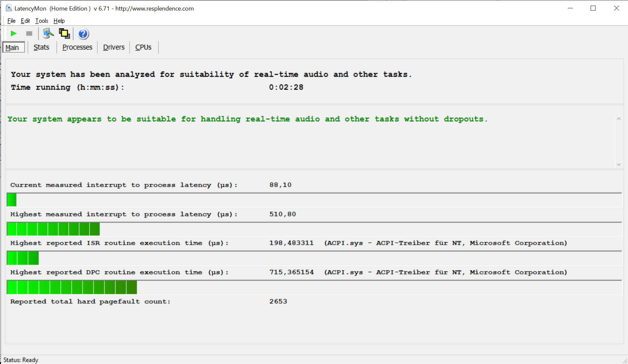628x364 pixels.
Task: Switch to the Stats tab
Action: (41, 47)
